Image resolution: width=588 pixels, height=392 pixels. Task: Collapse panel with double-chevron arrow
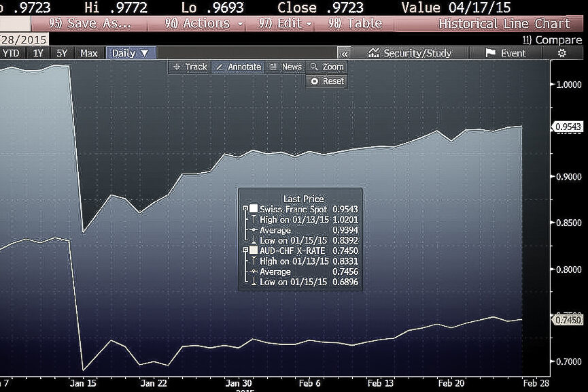[x=345, y=53]
